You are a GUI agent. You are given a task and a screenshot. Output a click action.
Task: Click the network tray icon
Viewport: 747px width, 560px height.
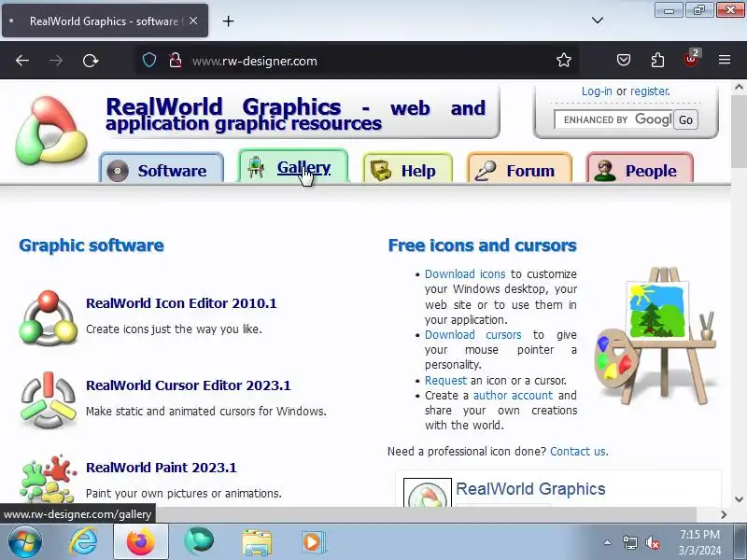point(629,542)
